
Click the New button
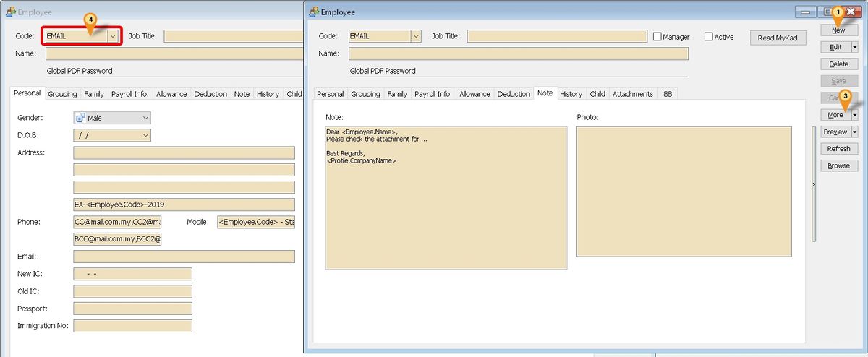(838, 30)
